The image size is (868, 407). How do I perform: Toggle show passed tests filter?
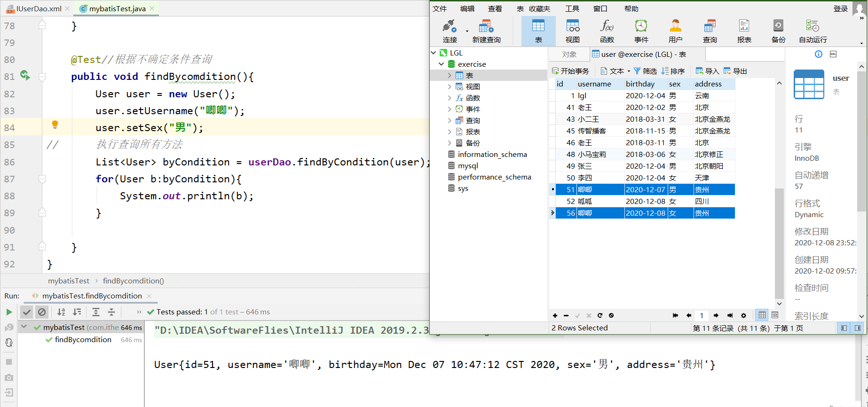[27, 312]
